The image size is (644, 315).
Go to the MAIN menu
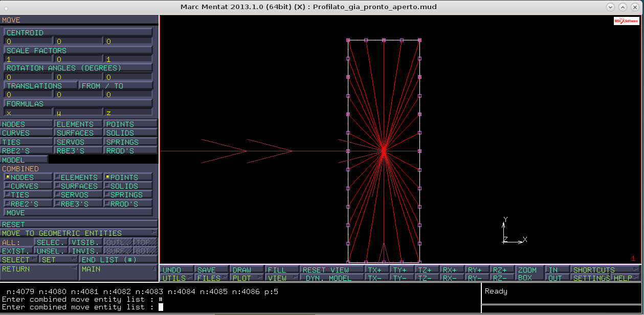point(119,273)
